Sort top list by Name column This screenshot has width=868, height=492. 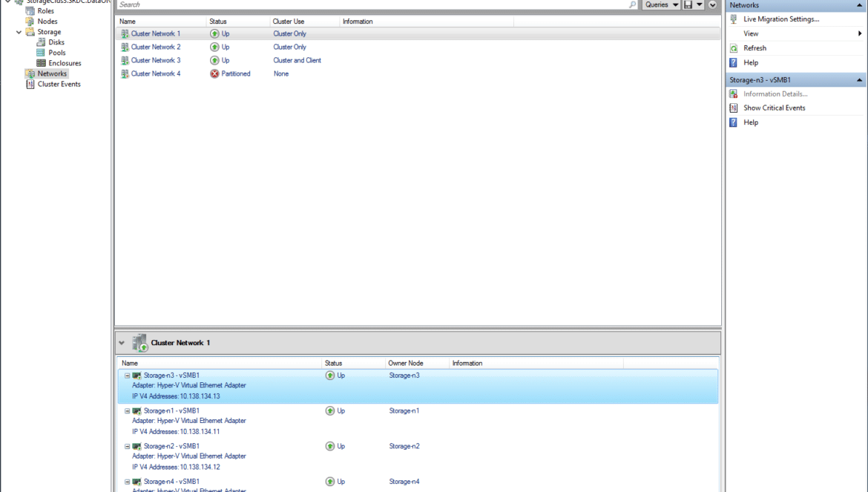click(x=162, y=22)
